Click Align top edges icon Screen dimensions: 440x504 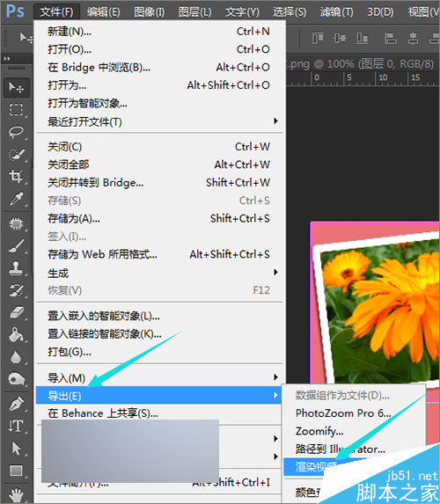[x=318, y=38]
